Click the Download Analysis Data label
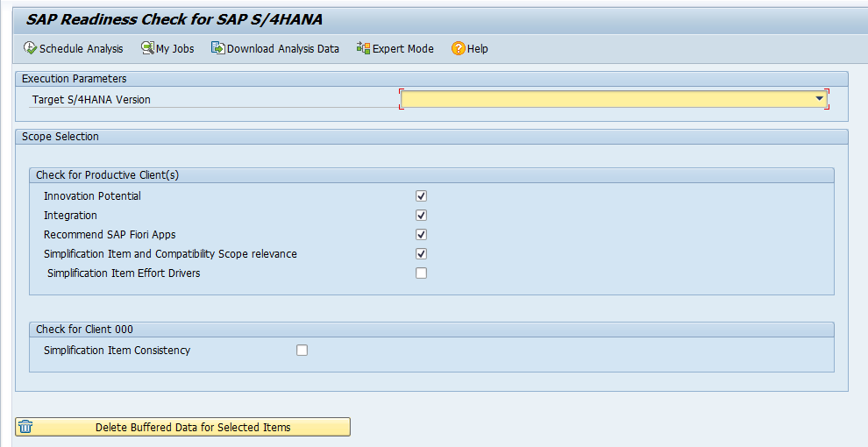This screenshot has height=447, width=868. pyautogui.click(x=283, y=49)
